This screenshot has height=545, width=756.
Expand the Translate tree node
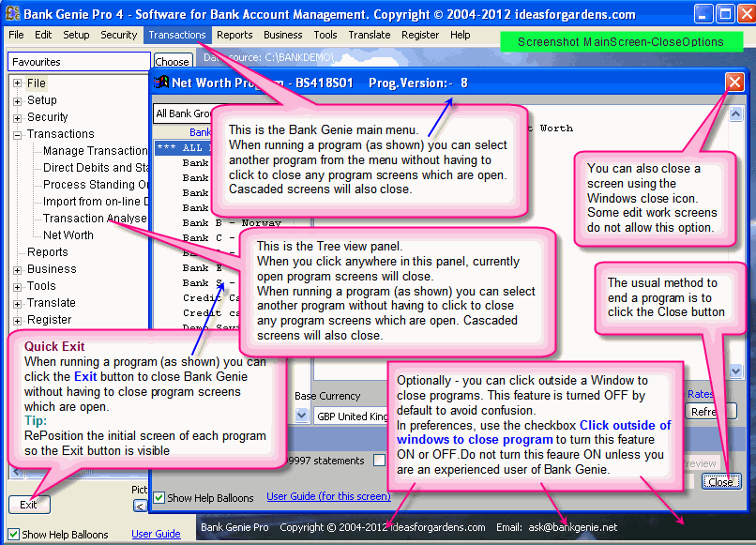click(18, 304)
